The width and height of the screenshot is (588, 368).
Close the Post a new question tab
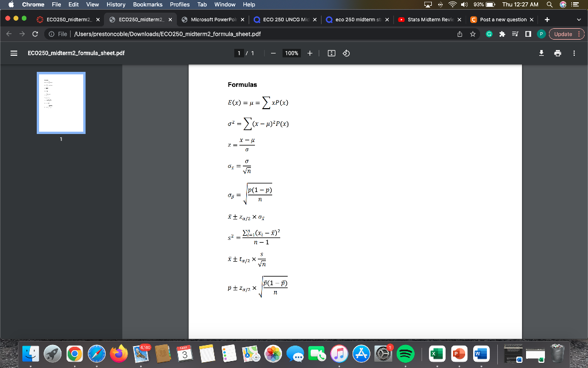[x=531, y=20]
